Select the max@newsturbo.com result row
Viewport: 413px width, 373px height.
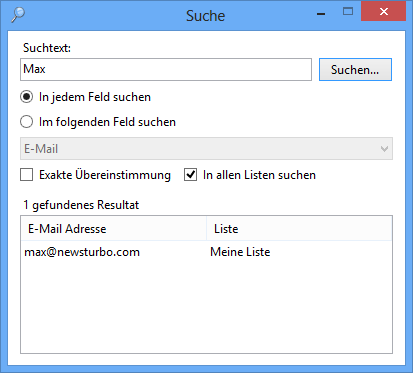tap(206, 252)
